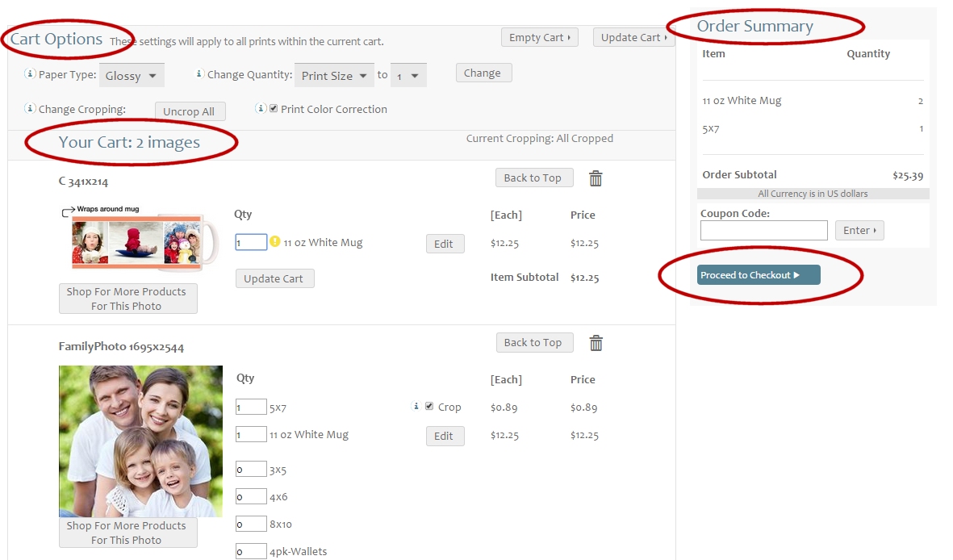Click Uncrop All button
This screenshot has height=560, width=953.
190,111
